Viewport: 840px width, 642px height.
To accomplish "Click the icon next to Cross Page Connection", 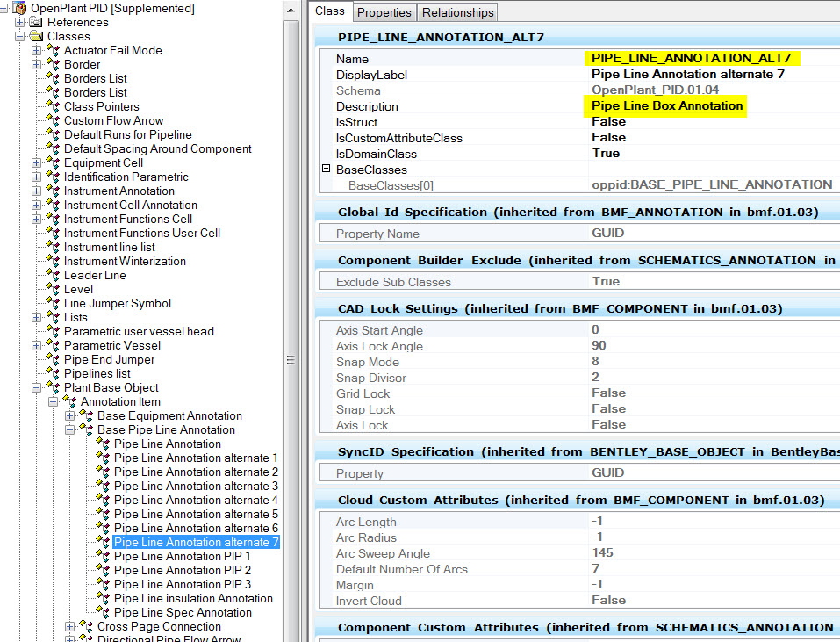I will [86, 626].
